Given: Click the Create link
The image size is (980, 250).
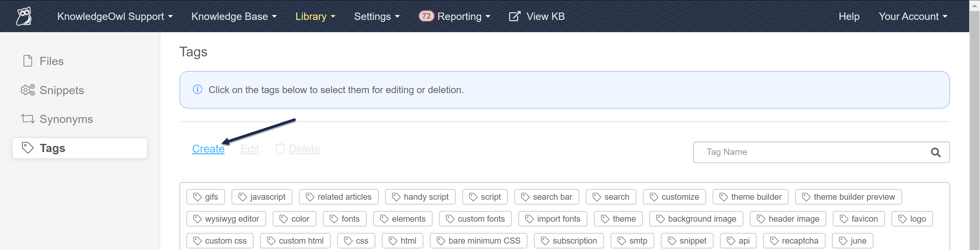Looking at the screenshot, I should pos(208,149).
